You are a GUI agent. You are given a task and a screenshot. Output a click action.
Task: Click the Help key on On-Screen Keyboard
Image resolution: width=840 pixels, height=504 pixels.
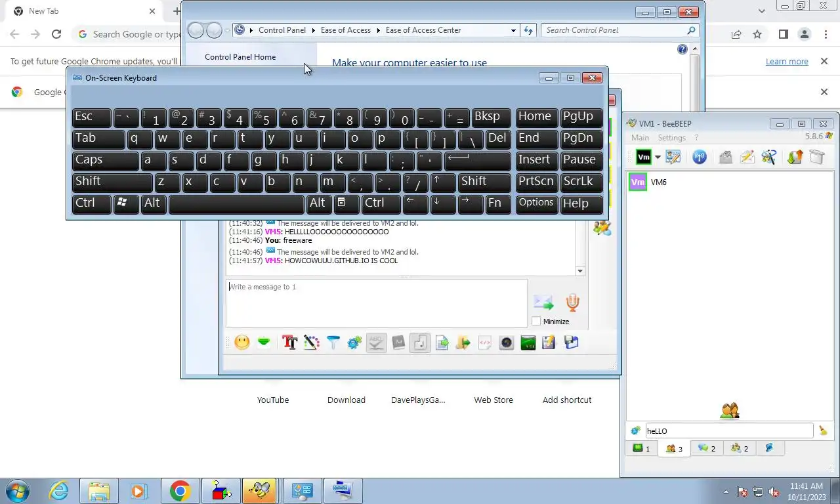[581, 203]
